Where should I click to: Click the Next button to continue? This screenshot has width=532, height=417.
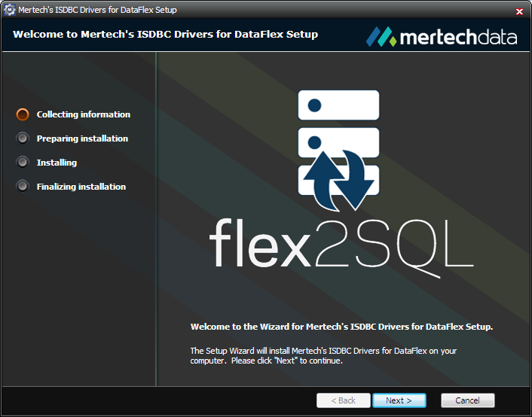pos(399,400)
